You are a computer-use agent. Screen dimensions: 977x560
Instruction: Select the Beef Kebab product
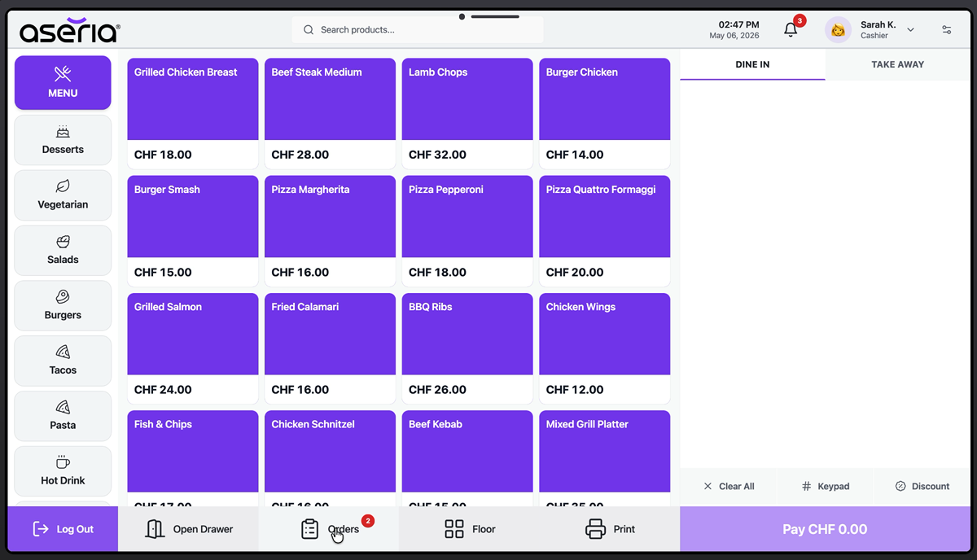(x=467, y=458)
